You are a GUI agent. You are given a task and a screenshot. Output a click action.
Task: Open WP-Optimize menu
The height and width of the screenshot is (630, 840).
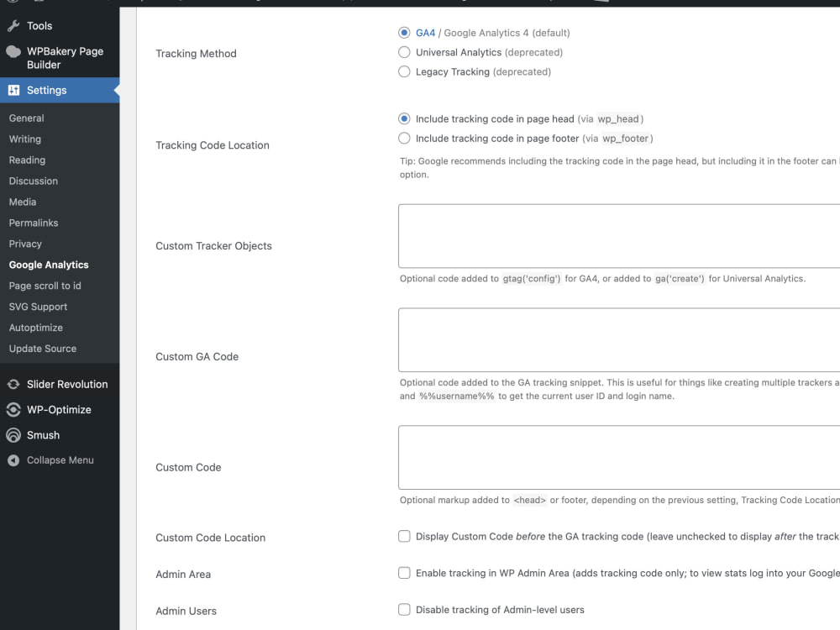[x=60, y=410]
